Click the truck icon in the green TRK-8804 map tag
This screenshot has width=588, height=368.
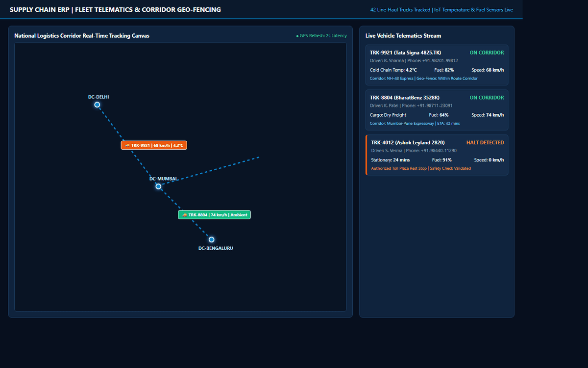tap(184, 215)
